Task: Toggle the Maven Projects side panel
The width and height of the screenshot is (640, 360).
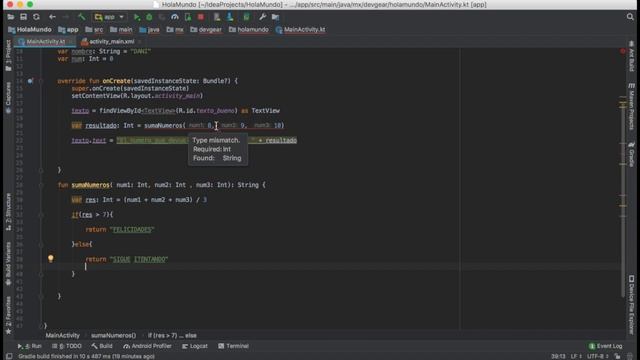Action: click(x=631, y=107)
